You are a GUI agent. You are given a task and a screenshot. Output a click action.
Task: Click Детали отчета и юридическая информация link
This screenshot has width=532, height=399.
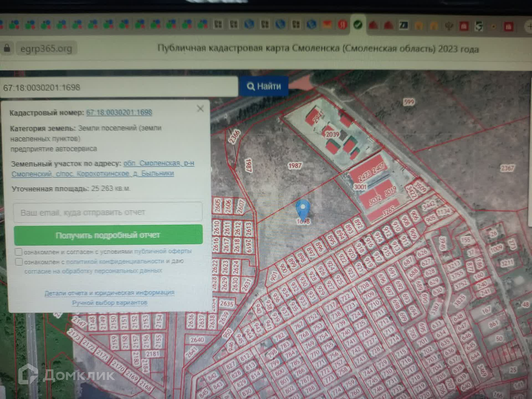[109, 293]
